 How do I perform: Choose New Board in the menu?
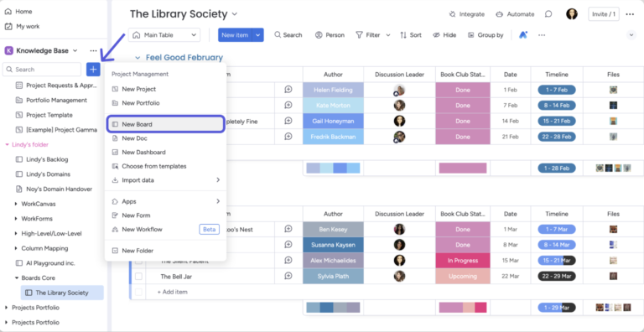(x=165, y=124)
